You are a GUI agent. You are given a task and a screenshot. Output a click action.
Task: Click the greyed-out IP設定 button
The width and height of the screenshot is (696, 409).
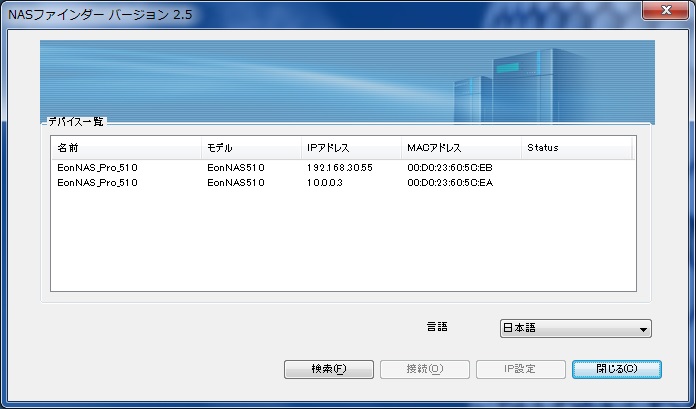pos(520,369)
